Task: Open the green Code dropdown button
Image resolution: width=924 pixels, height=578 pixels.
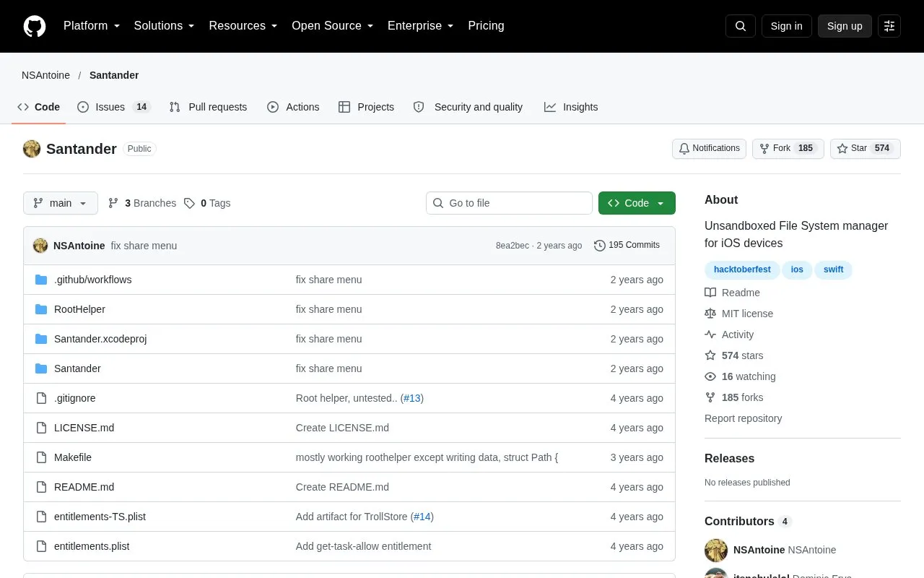Action: coord(637,203)
